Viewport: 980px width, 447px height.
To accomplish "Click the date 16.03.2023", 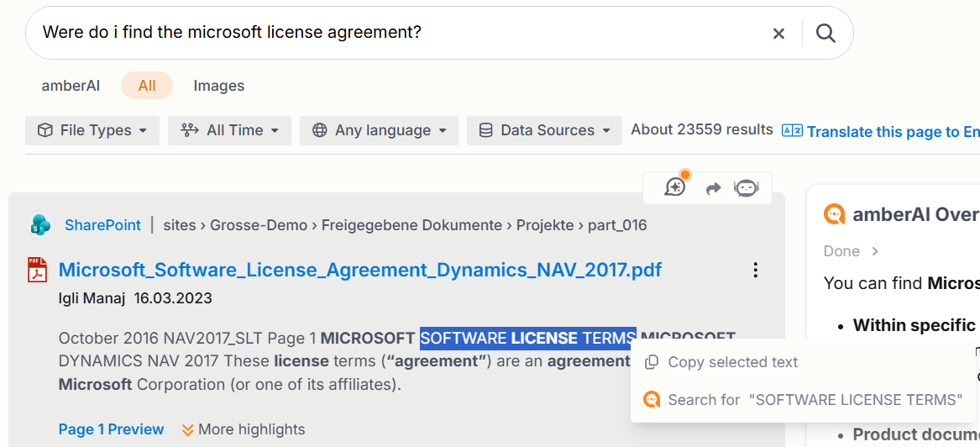I will [x=173, y=299].
